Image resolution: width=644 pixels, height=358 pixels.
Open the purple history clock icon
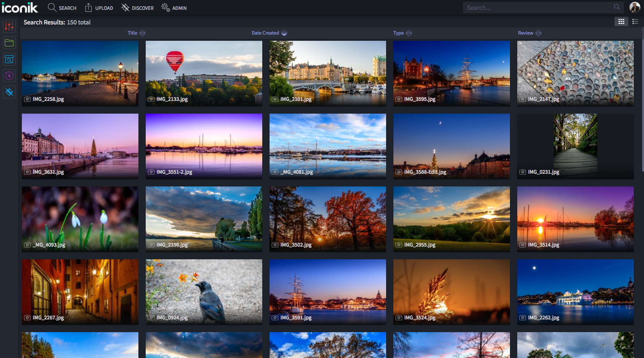pos(9,76)
